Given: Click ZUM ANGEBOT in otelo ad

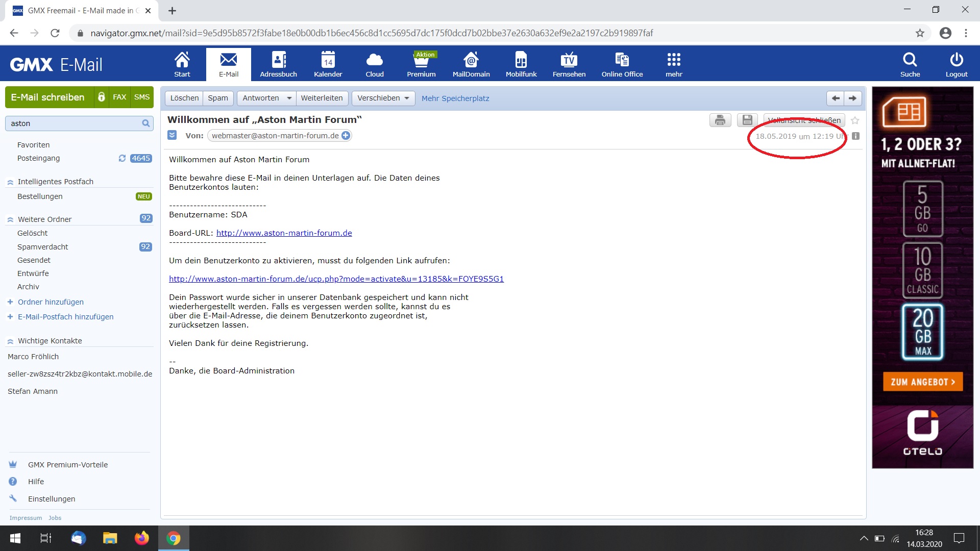Looking at the screenshot, I should [923, 382].
